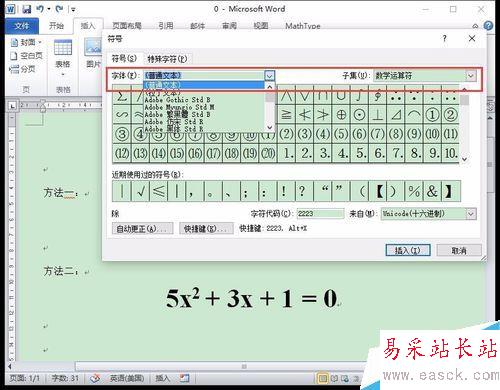The image size is (500, 390).
Task: Toggle the 插入 overtype mode in status bar
Action: point(163,378)
